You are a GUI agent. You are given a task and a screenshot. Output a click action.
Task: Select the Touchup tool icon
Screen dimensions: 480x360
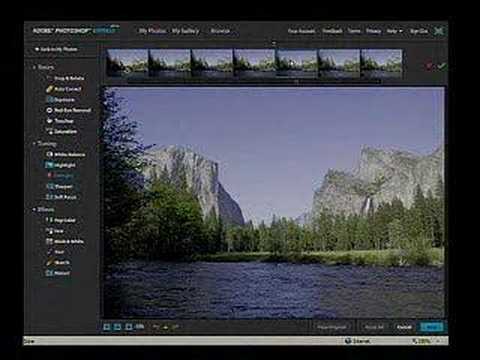point(49,121)
